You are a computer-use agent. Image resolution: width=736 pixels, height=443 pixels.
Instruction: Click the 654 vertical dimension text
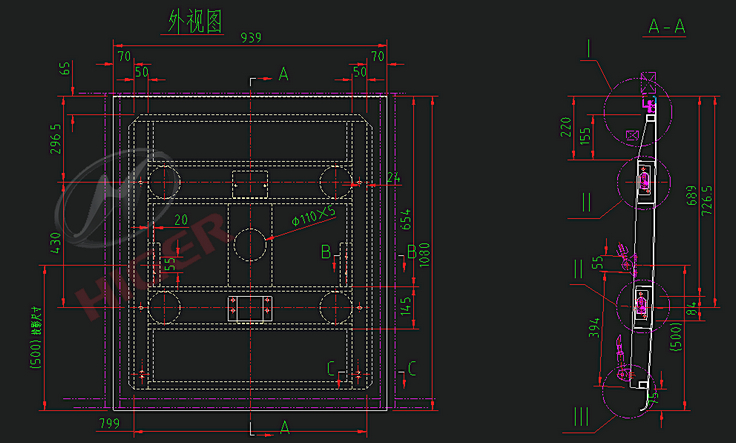tap(406, 220)
